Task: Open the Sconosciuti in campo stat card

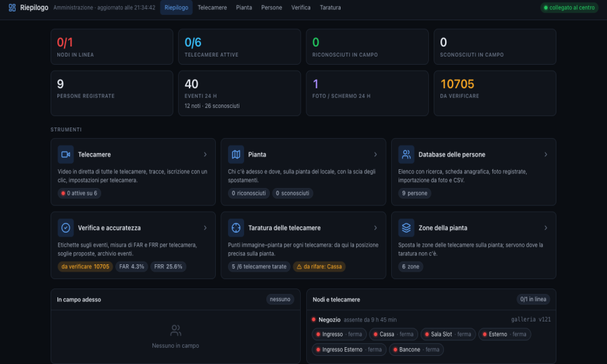Action: click(x=495, y=47)
